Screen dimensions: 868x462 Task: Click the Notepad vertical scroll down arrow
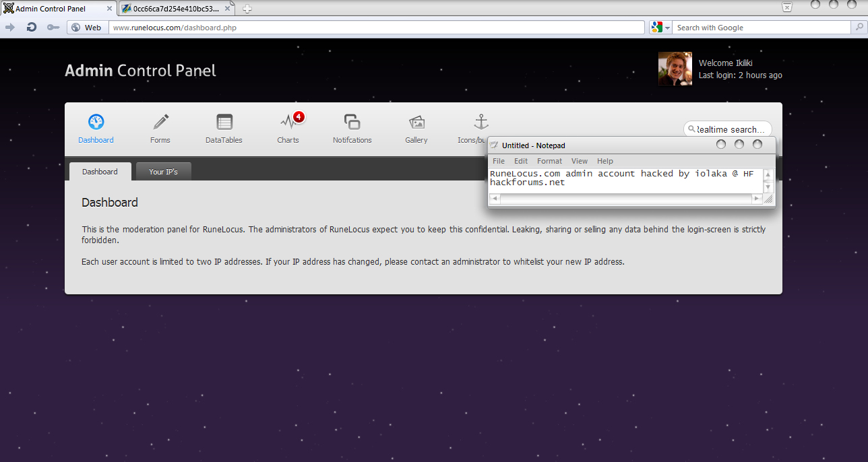point(768,187)
